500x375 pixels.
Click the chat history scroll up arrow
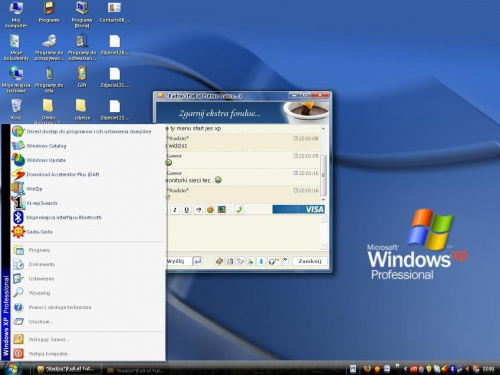pos(323,128)
